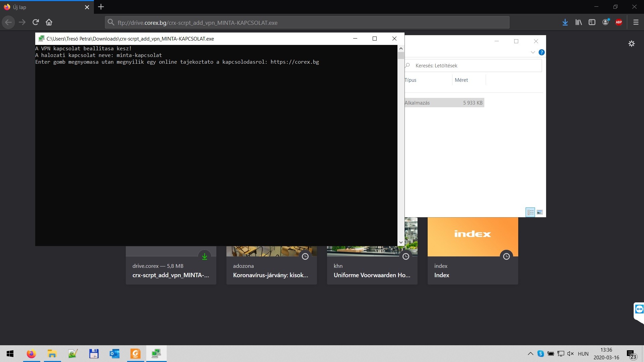Click the Adblock Plus extension icon
This screenshot has width=644, height=362.
pos(619,22)
